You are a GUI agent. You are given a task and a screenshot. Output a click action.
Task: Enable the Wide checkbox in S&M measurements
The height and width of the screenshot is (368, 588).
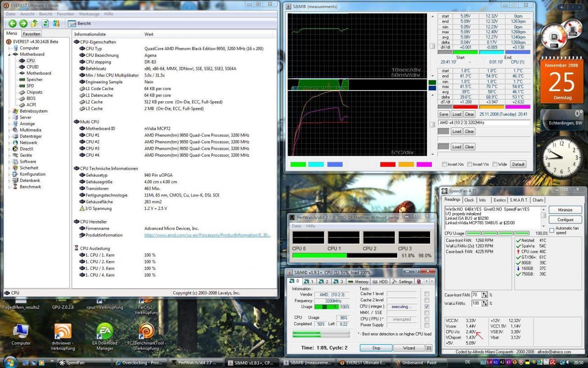click(495, 164)
